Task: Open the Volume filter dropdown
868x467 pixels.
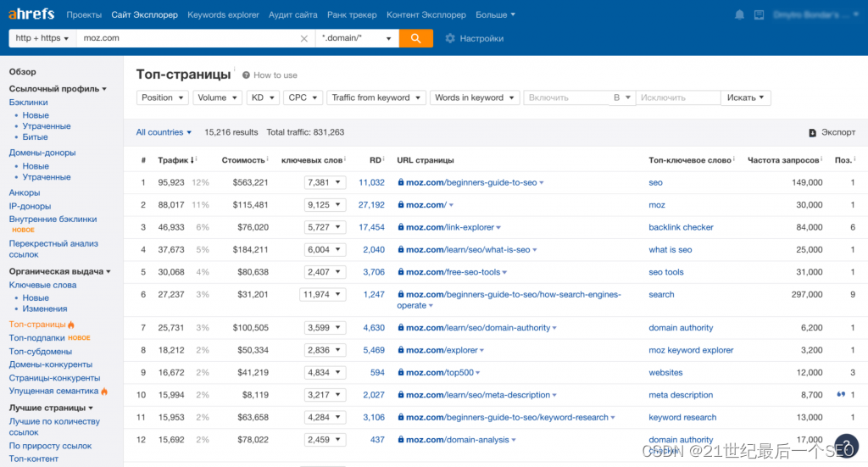Action: pos(217,97)
